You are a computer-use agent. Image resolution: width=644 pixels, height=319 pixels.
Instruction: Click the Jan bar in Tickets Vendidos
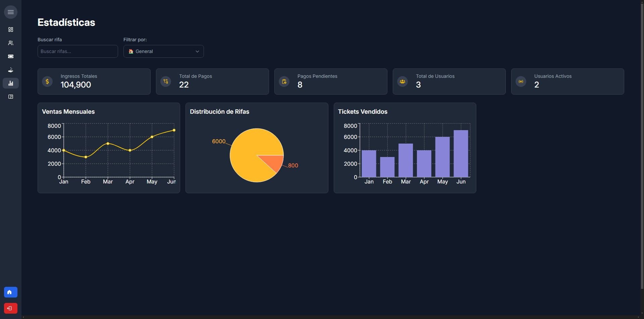point(369,164)
